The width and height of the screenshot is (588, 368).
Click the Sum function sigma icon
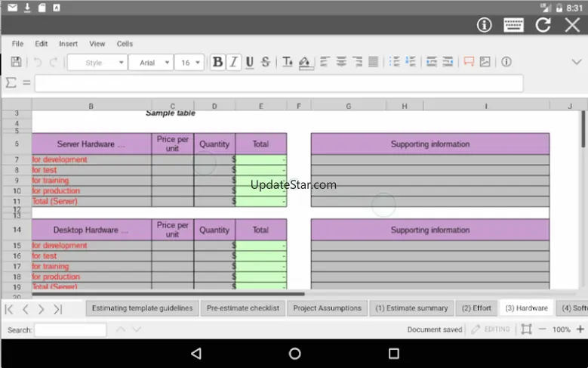pyautogui.click(x=11, y=83)
